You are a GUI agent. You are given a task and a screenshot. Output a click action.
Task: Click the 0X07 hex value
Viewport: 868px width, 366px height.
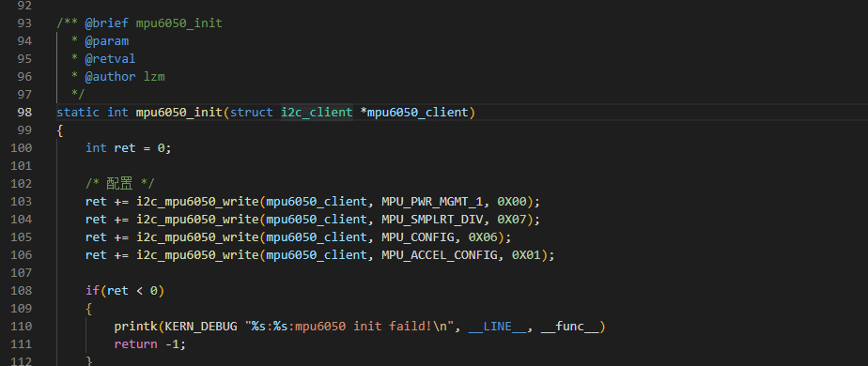(x=511, y=220)
